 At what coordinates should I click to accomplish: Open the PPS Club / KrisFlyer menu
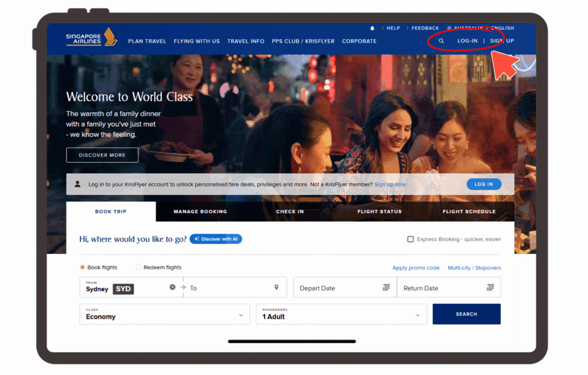tap(303, 41)
